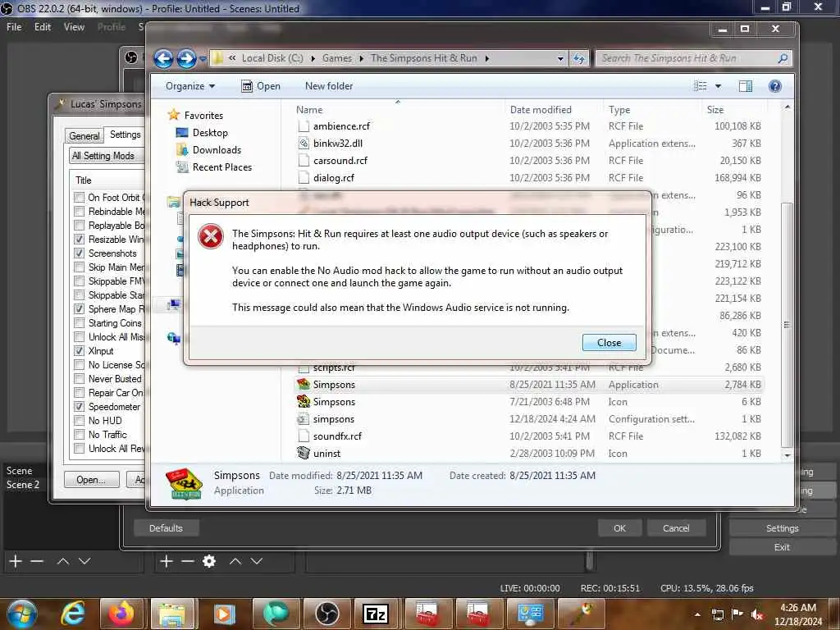Open Explorer help question mark icon
This screenshot has height=630, width=840.
[774, 85]
